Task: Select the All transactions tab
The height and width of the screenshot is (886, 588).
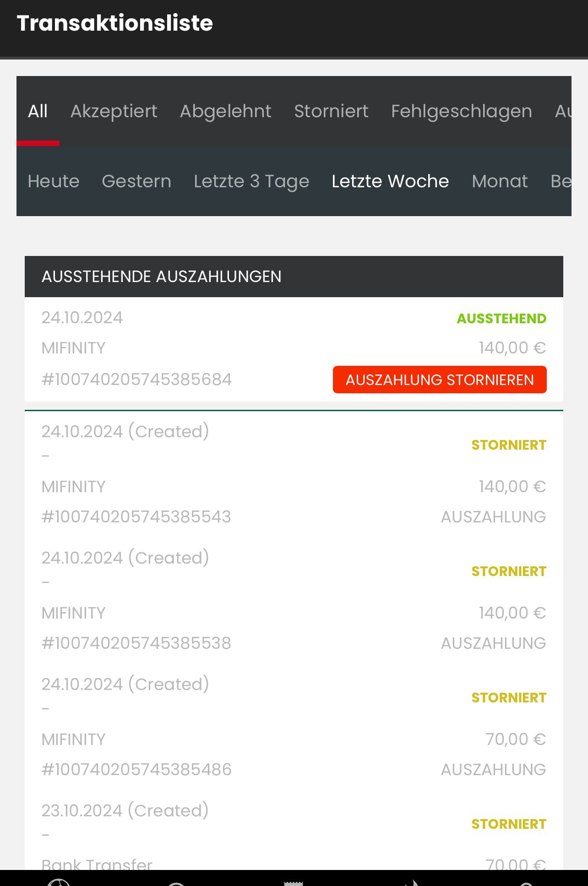Action: click(x=38, y=111)
